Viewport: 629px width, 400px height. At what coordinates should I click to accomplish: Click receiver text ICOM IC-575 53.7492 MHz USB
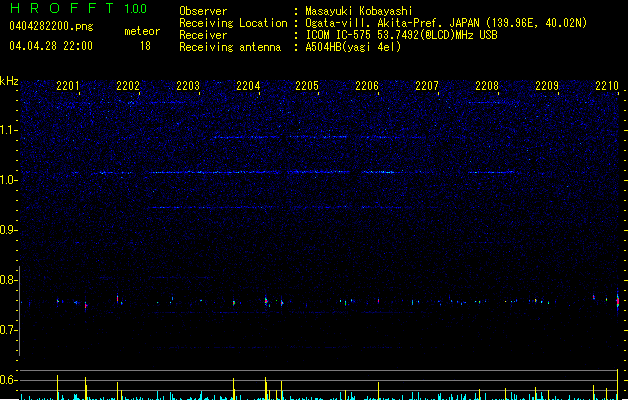(x=402, y=35)
